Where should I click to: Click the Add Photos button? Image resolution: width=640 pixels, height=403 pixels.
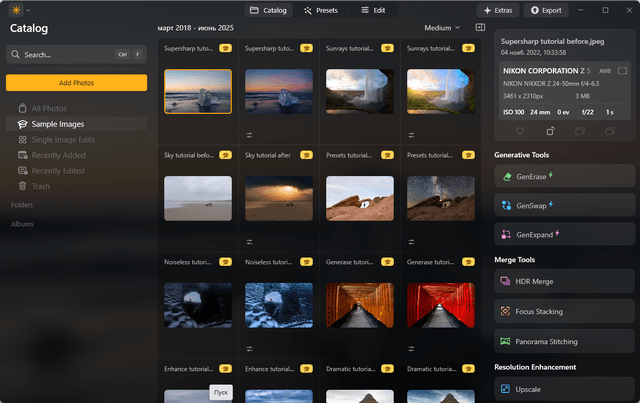[77, 83]
